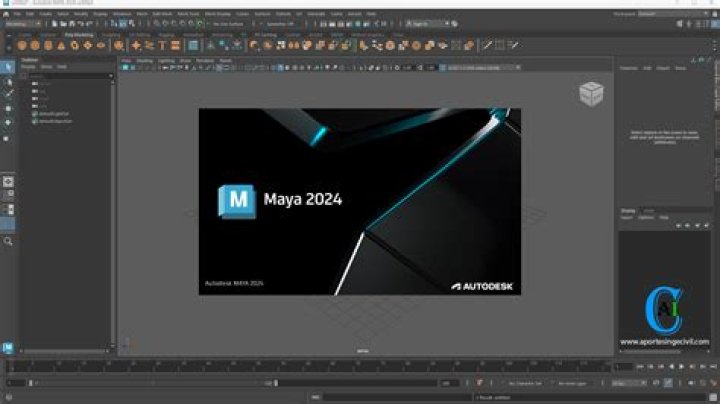The image size is (720, 404).
Task: Play the animation backward
Action: pos(671,366)
